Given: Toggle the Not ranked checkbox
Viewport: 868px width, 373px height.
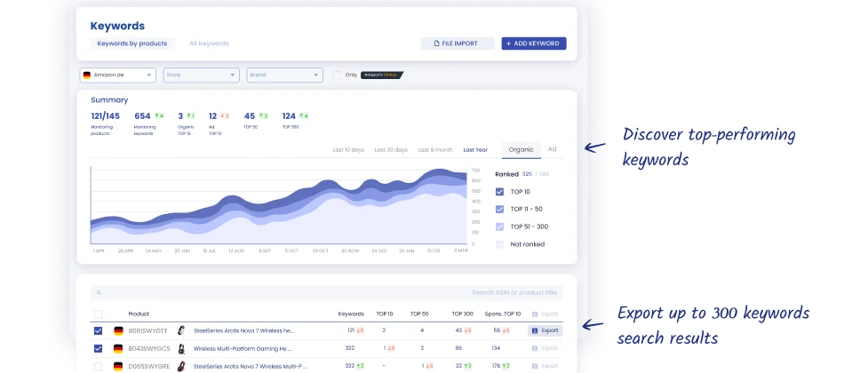Looking at the screenshot, I should click(500, 243).
